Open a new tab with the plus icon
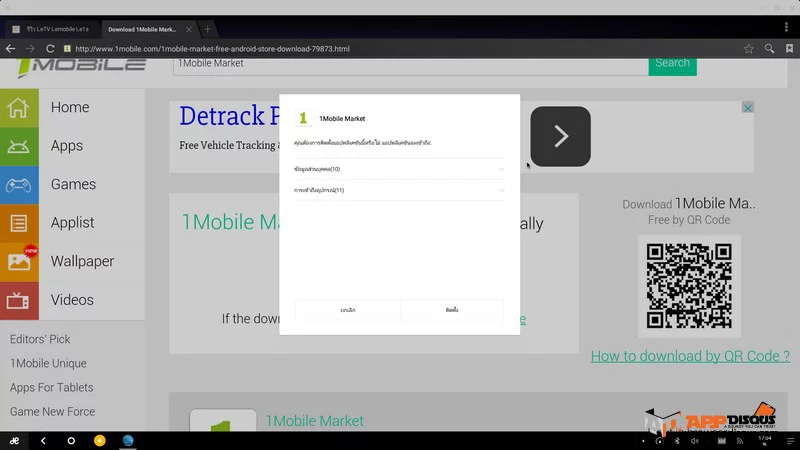This screenshot has width=800, height=450. click(207, 29)
